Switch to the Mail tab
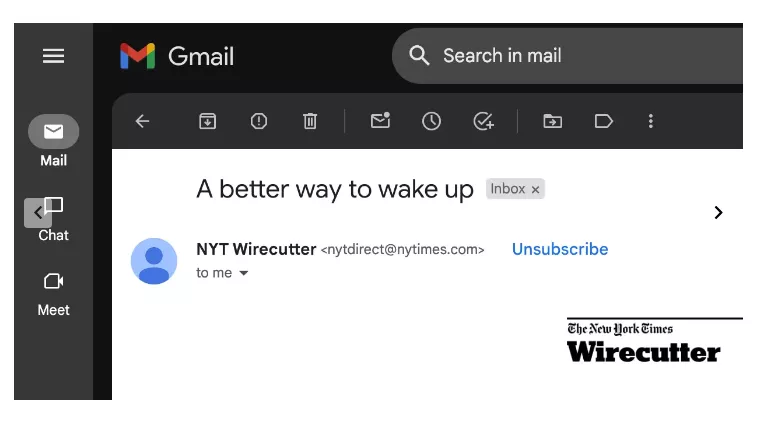774x427 pixels. tap(53, 141)
